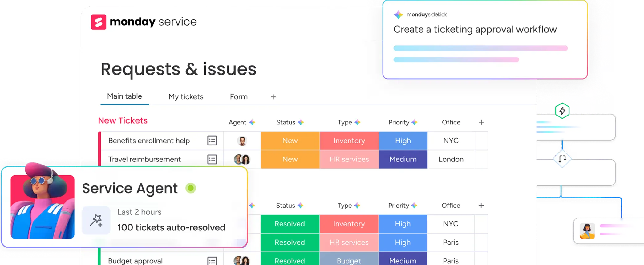This screenshot has height=265, width=644.
Task: Open Budget approval item details icon
Action: click(x=212, y=261)
